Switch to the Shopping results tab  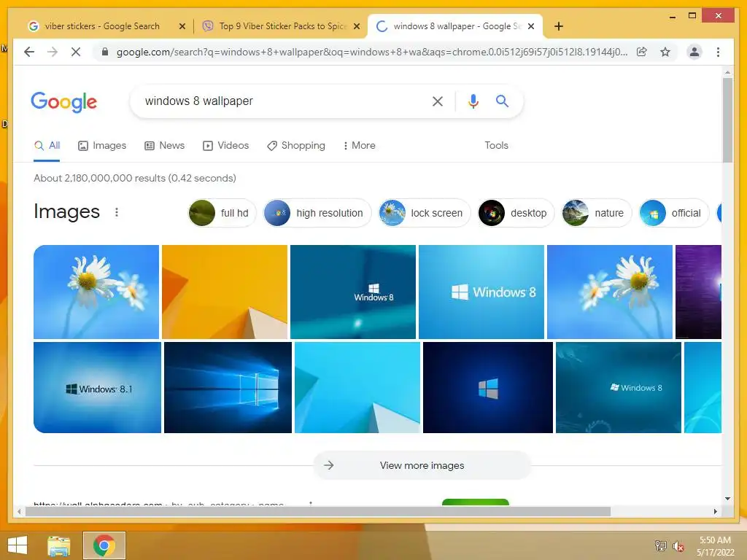[296, 145]
